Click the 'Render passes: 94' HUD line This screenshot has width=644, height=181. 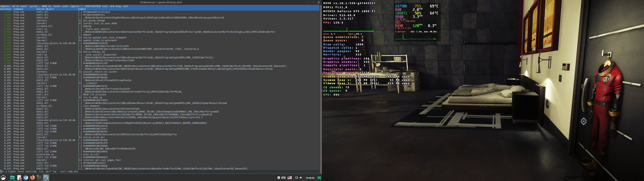pyautogui.click(x=341, y=51)
